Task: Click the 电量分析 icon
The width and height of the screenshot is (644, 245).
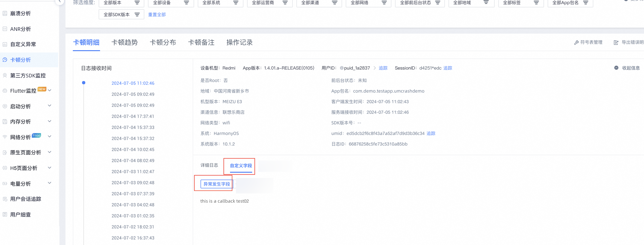Action: point(5,184)
